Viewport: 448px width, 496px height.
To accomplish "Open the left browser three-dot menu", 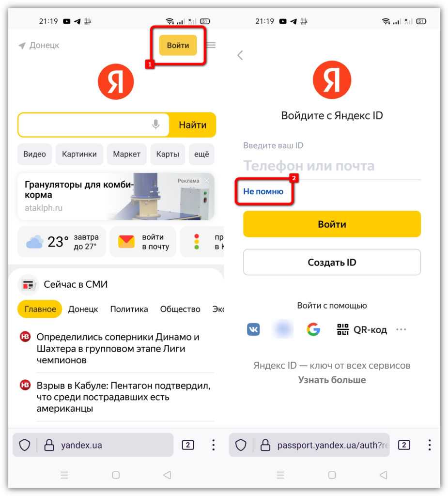I will [x=214, y=445].
